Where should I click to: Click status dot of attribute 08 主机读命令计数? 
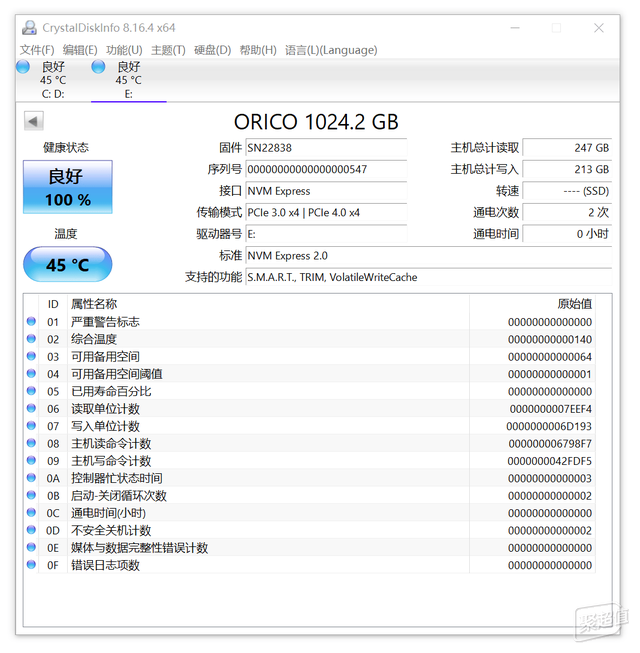pos(31,443)
